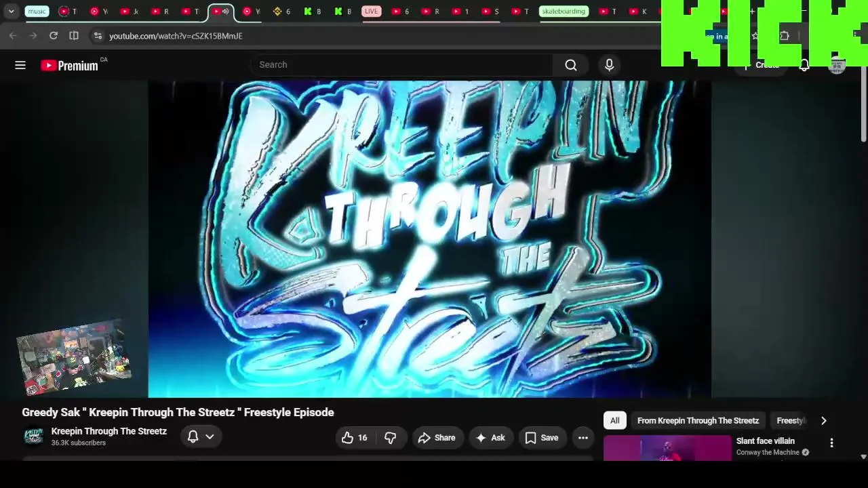The image size is (868, 488).
Task: Collapse the music tab group
Action: (37, 12)
